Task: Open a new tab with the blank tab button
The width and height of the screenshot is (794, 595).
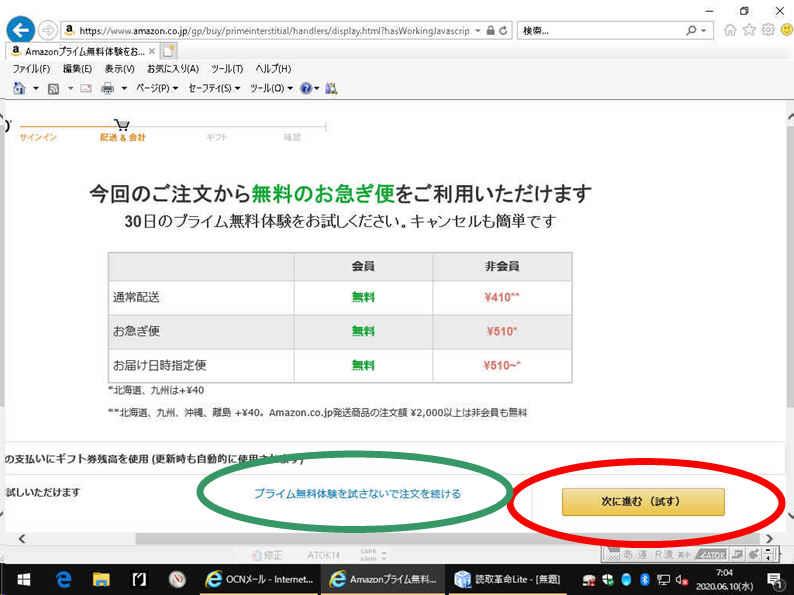Action: (x=169, y=51)
